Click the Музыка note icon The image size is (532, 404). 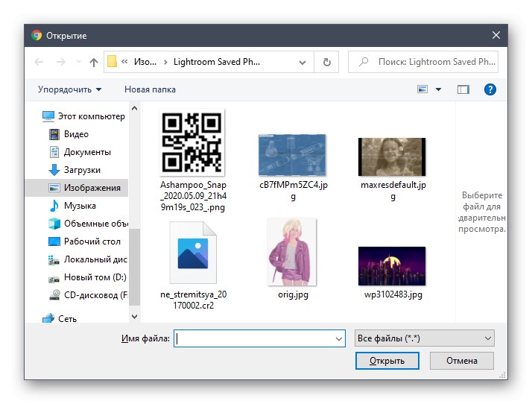click(54, 206)
